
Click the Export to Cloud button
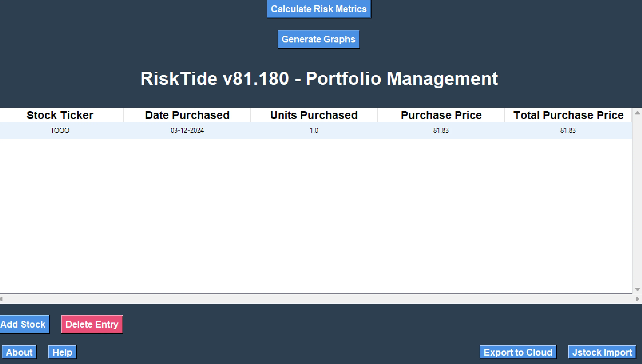click(518, 352)
